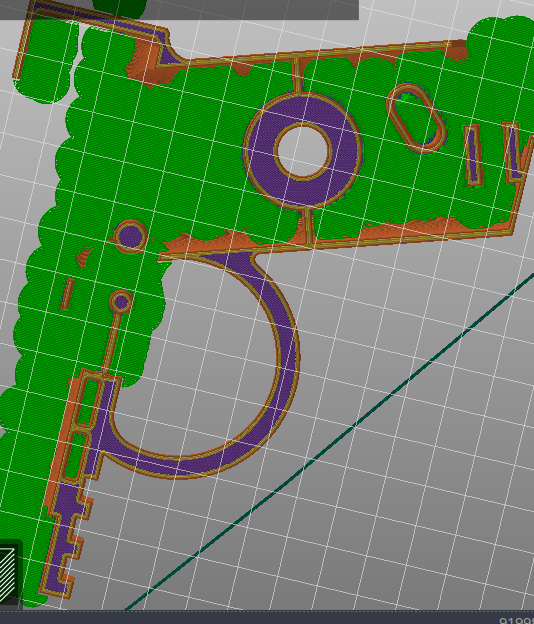This screenshot has height=624, width=534.
Task: Click the purple ring-shaped solid infill of the sliced part
Action: point(303,151)
